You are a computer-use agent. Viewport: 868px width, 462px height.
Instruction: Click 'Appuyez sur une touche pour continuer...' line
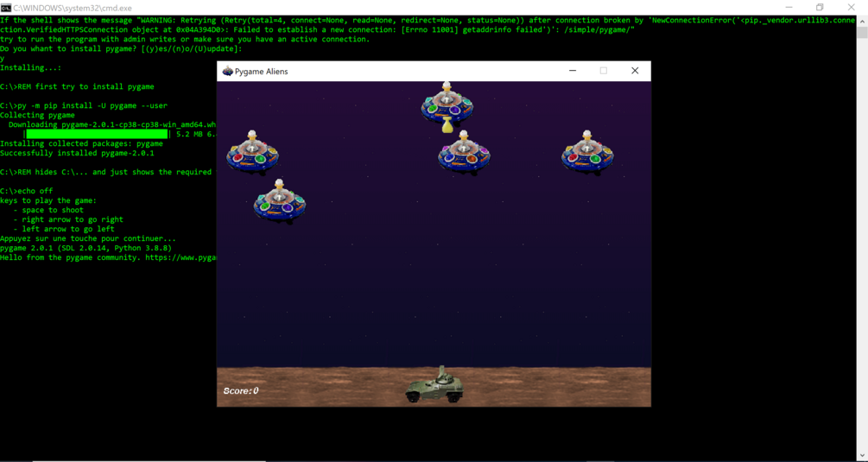tap(88, 238)
